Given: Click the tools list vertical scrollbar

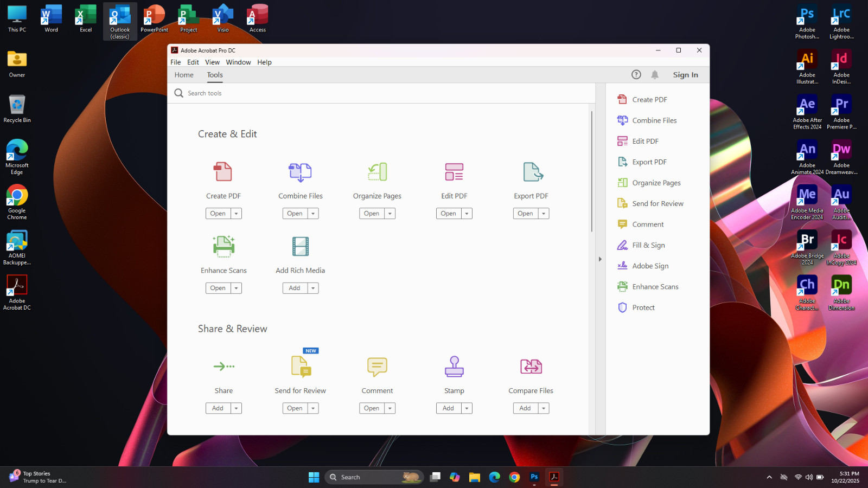Looking at the screenshot, I should [x=591, y=171].
